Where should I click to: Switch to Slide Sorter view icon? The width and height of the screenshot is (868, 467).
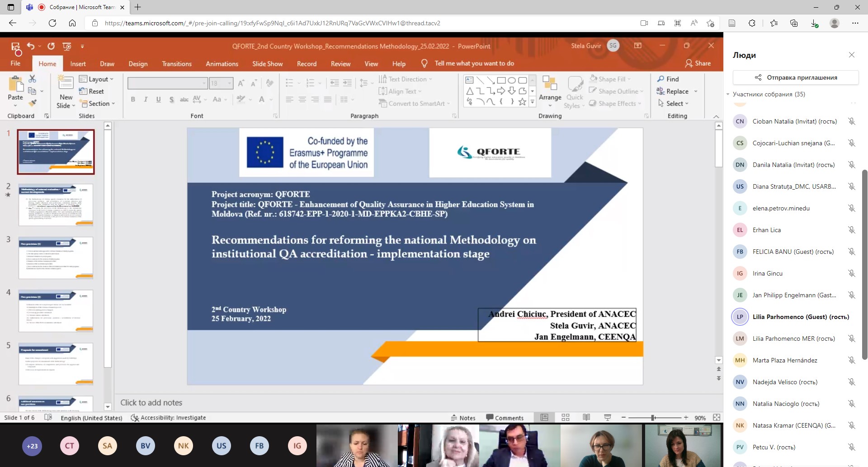pyautogui.click(x=565, y=418)
